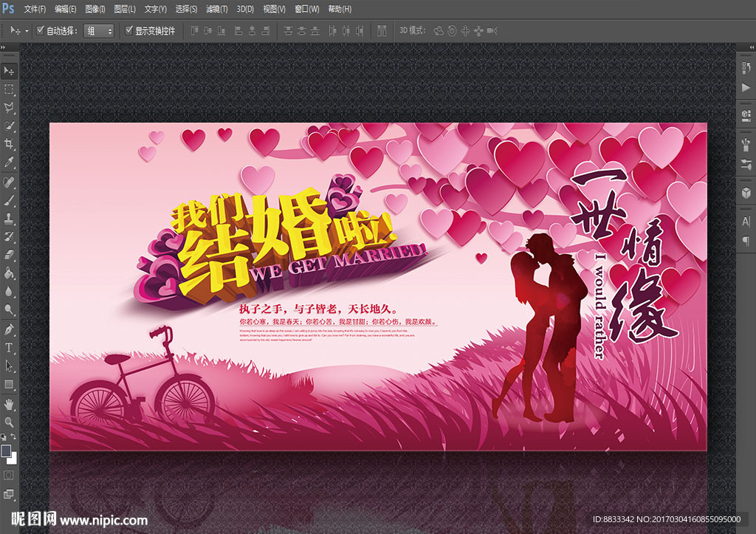
Task: Toggle Quick Mask mode
Action: (x=9, y=475)
